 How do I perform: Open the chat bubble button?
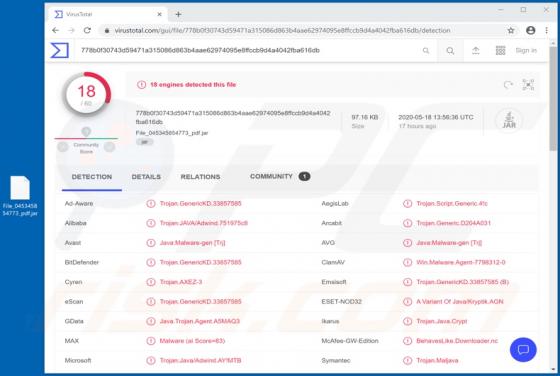click(523, 350)
